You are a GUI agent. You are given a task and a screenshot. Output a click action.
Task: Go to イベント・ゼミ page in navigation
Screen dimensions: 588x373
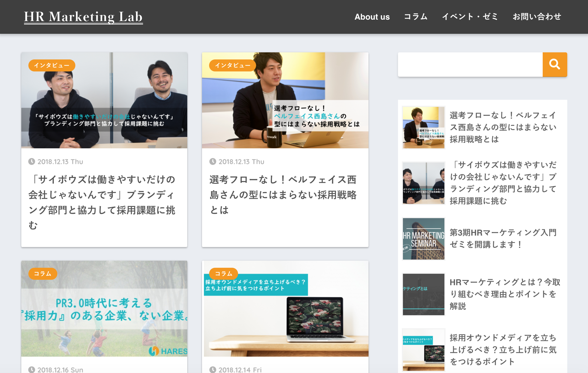coord(470,17)
